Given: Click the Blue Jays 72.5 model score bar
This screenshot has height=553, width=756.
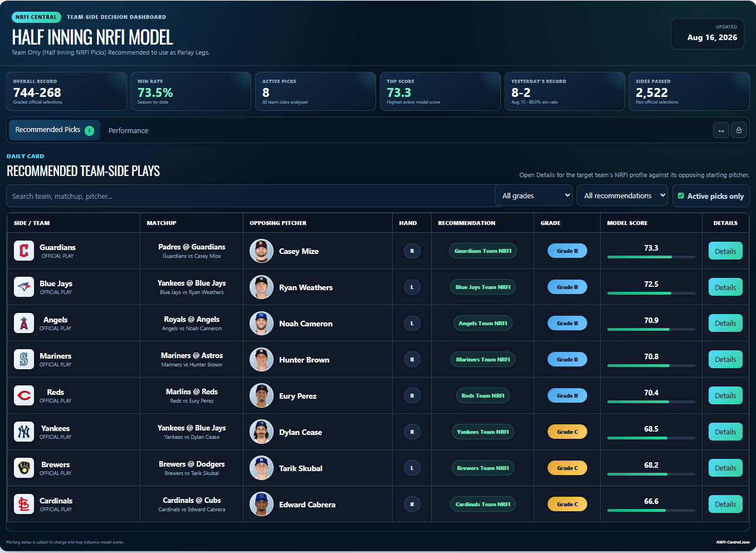Looking at the screenshot, I should click(x=651, y=293).
